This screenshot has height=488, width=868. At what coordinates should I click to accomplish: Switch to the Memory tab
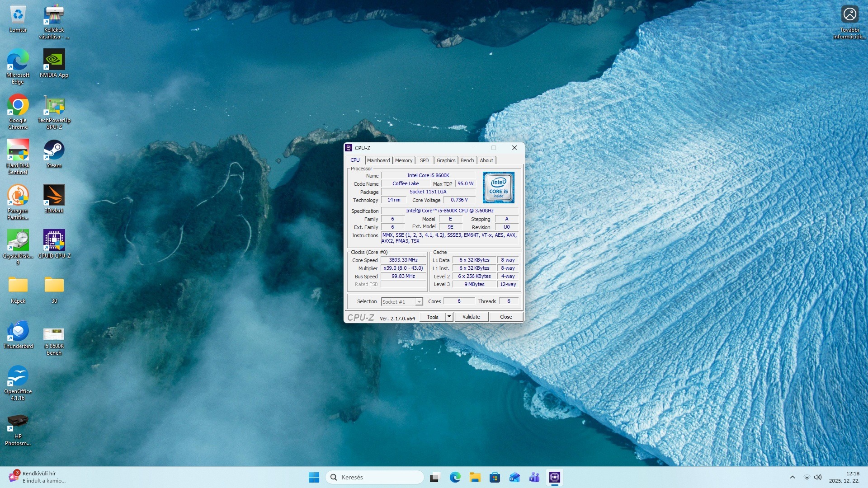click(403, 160)
